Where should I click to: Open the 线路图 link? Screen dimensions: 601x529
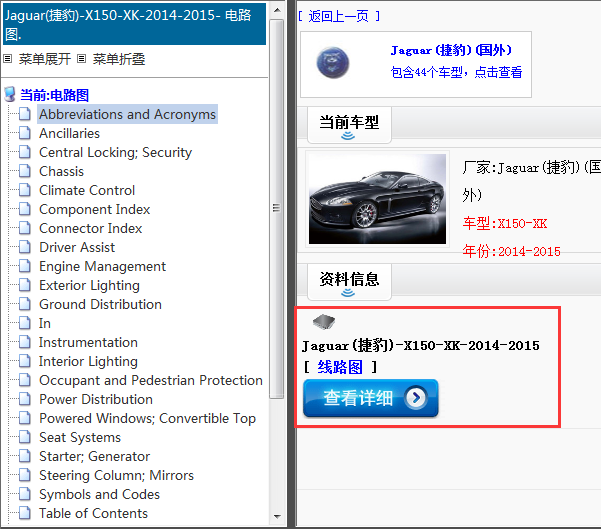[340, 367]
